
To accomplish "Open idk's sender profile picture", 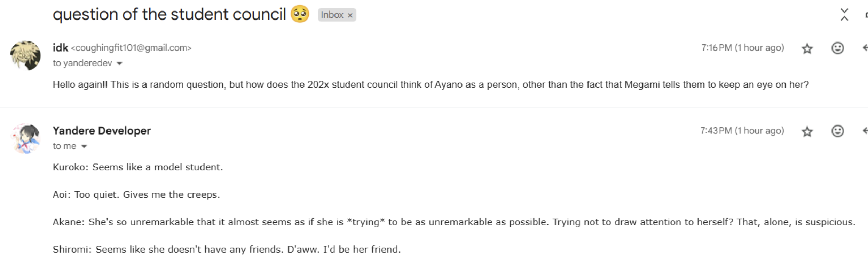I will (25, 55).
